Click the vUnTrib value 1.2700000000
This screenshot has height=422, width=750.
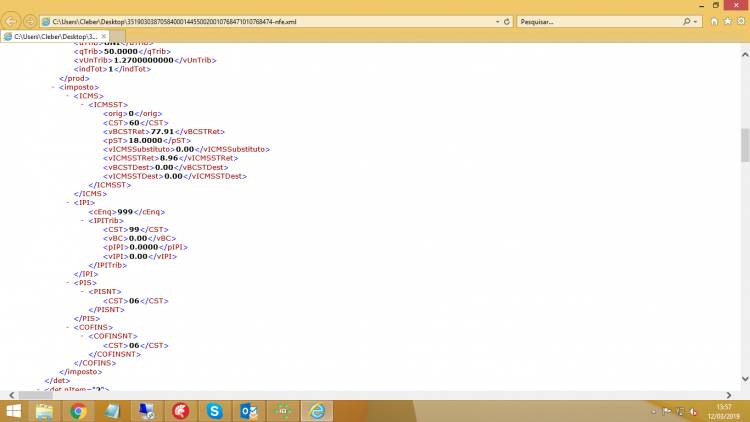point(143,60)
